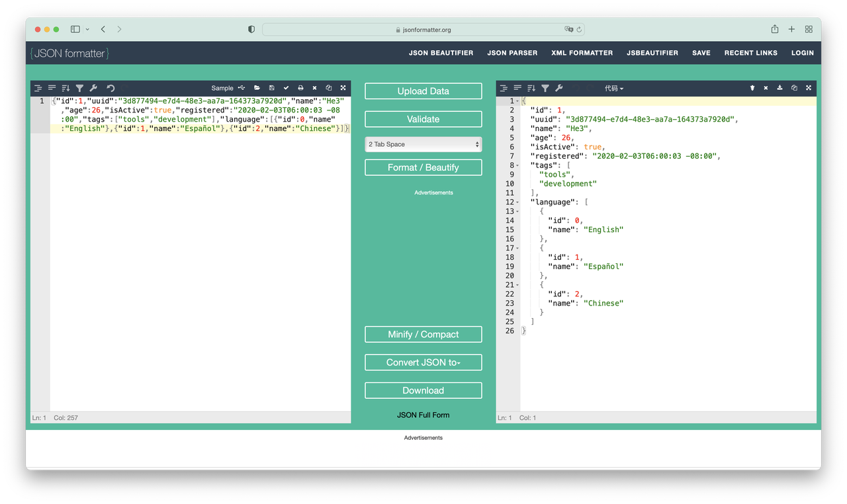Download output using right toolbar icon
The image size is (847, 504).
click(x=780, y=88)
